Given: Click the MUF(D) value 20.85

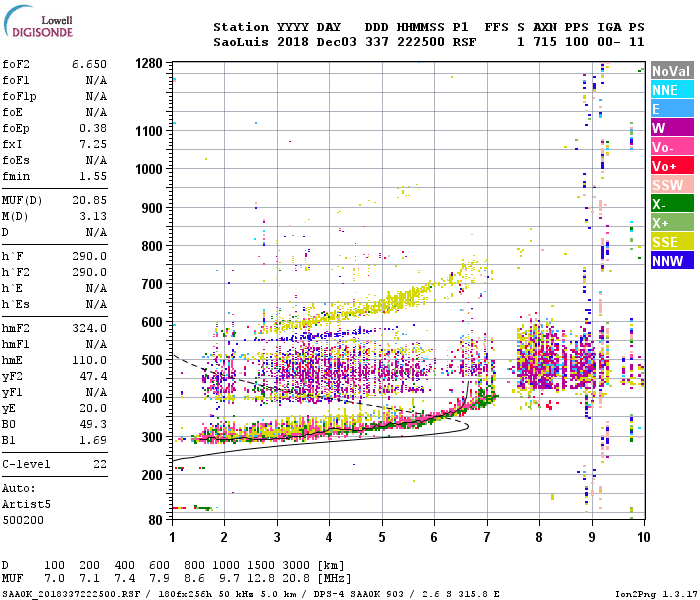Looking at the screenshot, I should point(89,200).
